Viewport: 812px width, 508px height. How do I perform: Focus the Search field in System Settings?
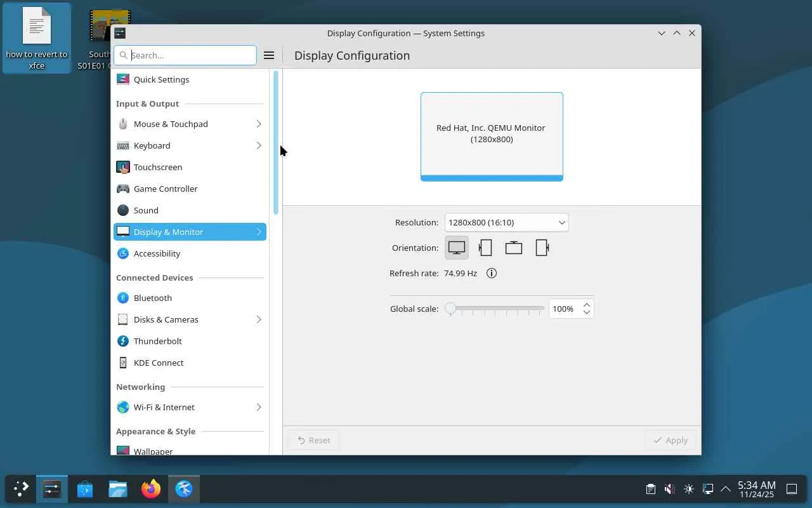point(185,55)
